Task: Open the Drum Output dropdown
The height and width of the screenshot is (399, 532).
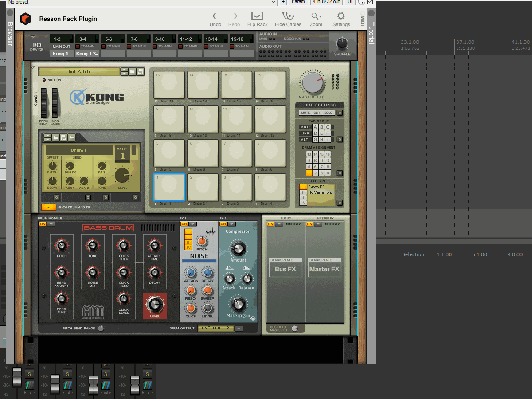Action: (239, 329)
